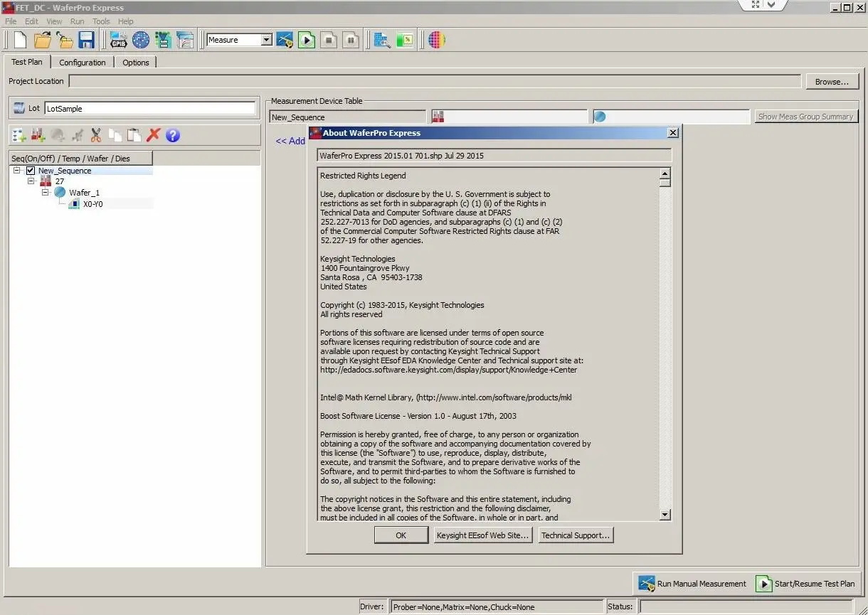
Task: Open help with the blue question mark
Action: pyautogui.click(x=173, y=135)
